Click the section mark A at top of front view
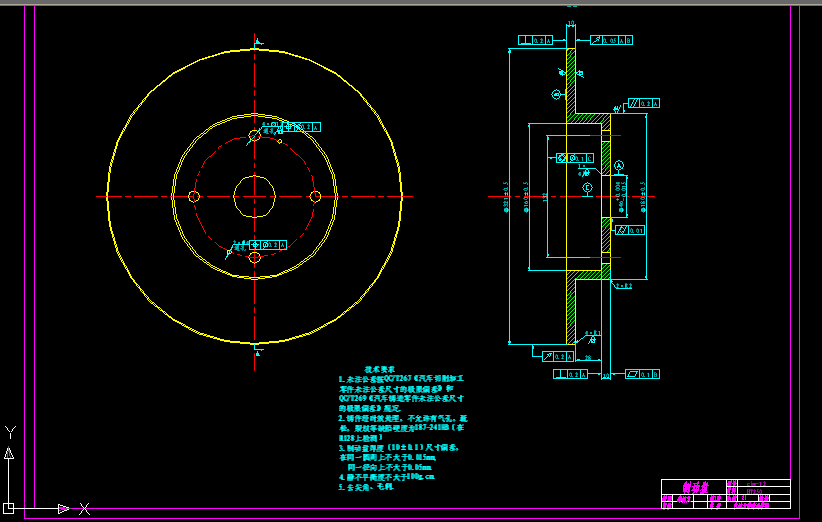The image size is (822, 522). click(x=258, y=42)
